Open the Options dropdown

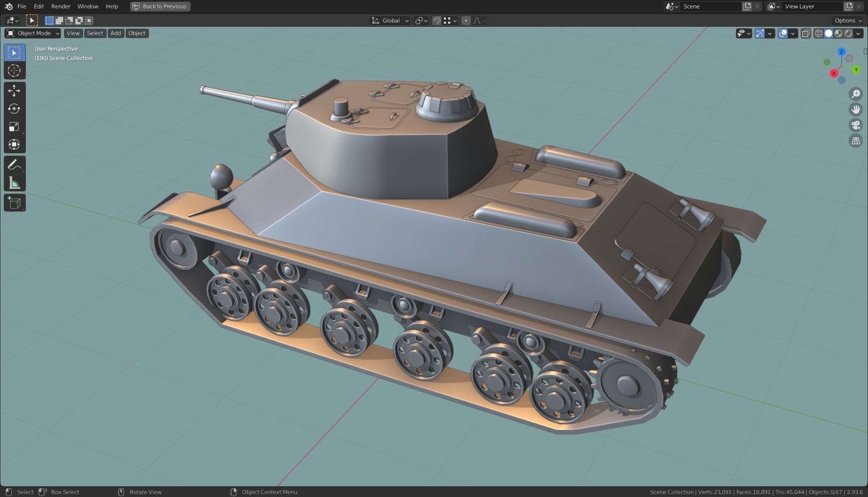(x=848, y=20)
